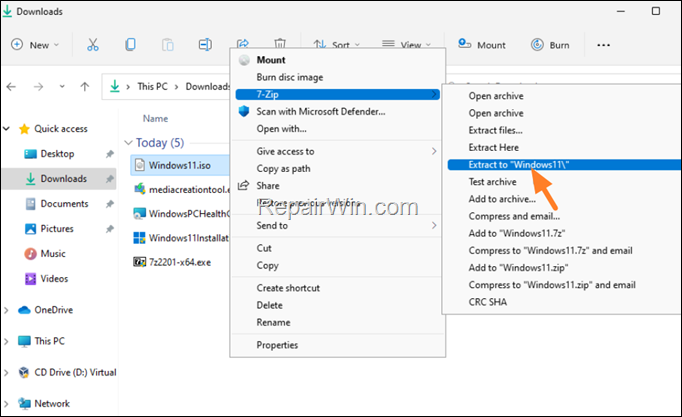Choose Create shortcut
This screenshot has height=417, width=682.
pyautogui.click(x=338, y=288)
